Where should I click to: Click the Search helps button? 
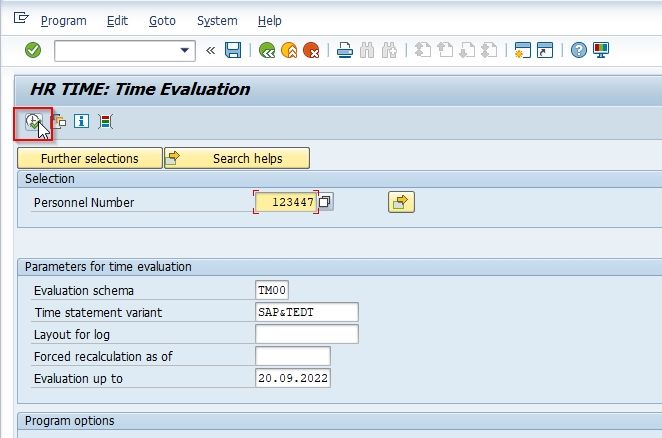pyautogui.click(x=237, y=158)
